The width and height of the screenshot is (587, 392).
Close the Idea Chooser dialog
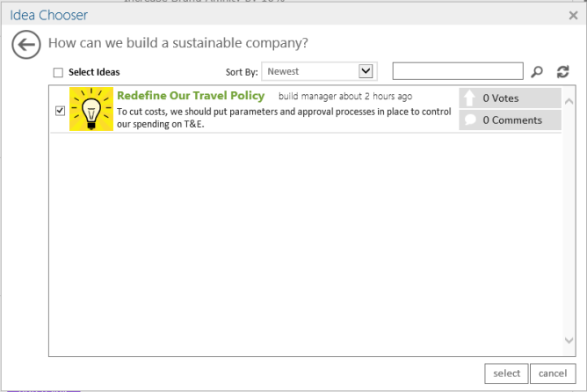pyautogui.click(x=573, y=15)
